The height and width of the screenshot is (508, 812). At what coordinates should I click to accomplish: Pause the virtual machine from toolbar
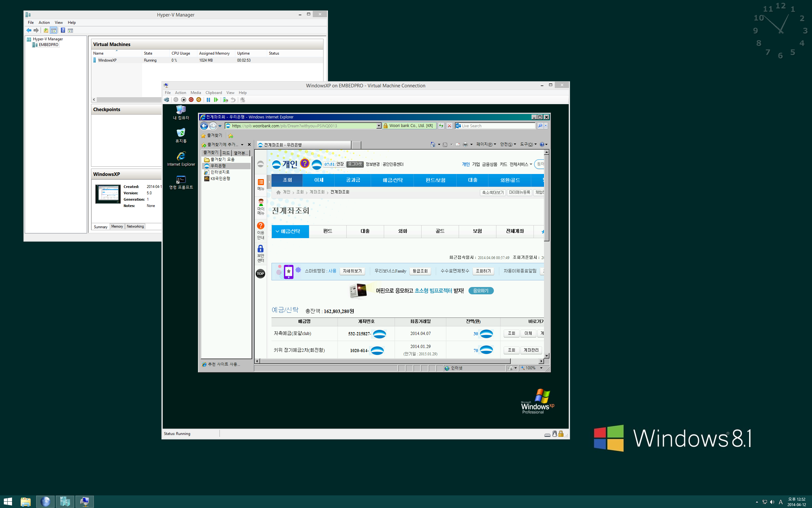pyautogui.click(x=208, y=100)
